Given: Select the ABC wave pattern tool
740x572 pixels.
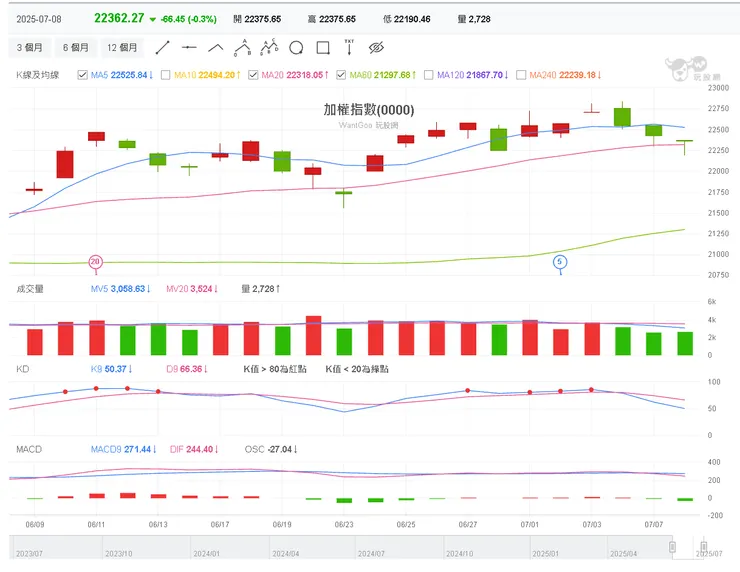Looking at the screenshot, I should [243, 48].
